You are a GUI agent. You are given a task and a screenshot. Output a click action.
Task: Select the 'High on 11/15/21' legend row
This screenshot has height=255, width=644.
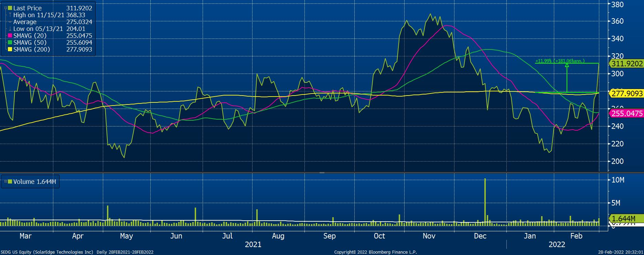49,15
